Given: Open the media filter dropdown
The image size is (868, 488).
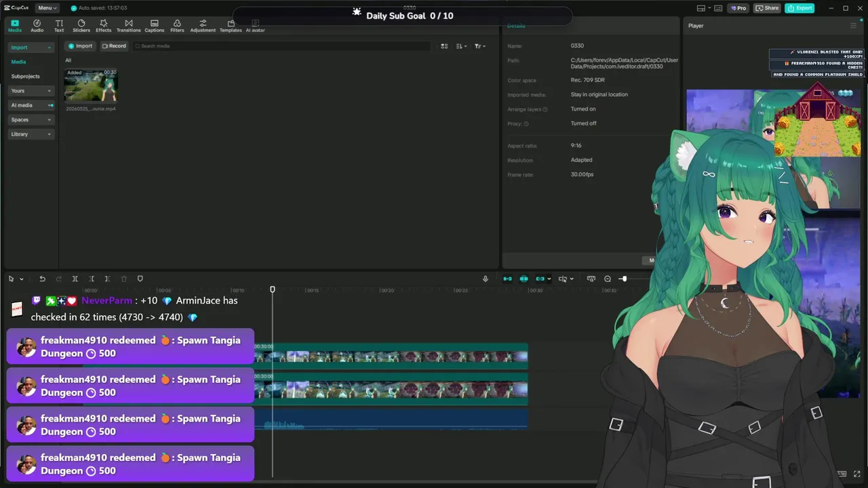Looking at the screenshot, I should (479, 46).
